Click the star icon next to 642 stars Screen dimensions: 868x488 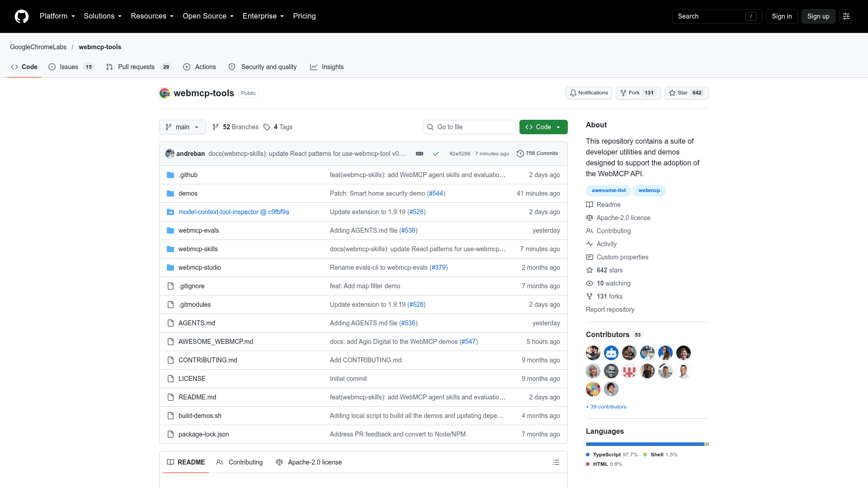(590, 270)
